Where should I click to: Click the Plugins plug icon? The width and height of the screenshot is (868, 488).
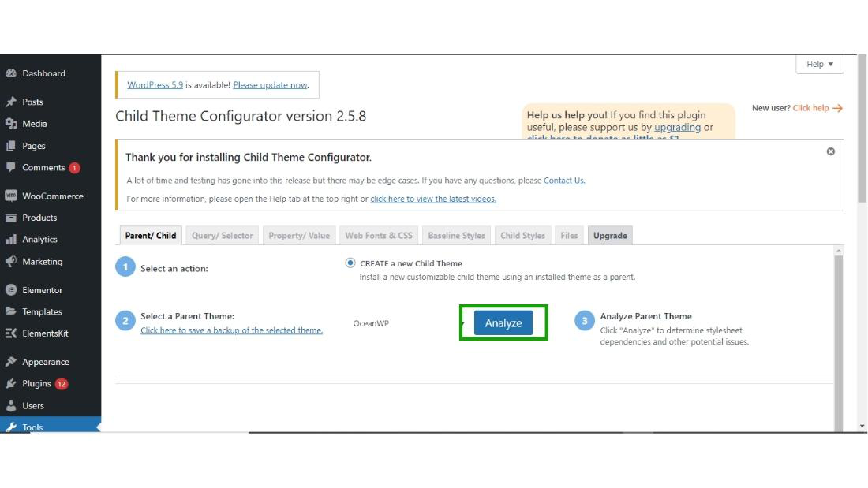pos(11,383)
